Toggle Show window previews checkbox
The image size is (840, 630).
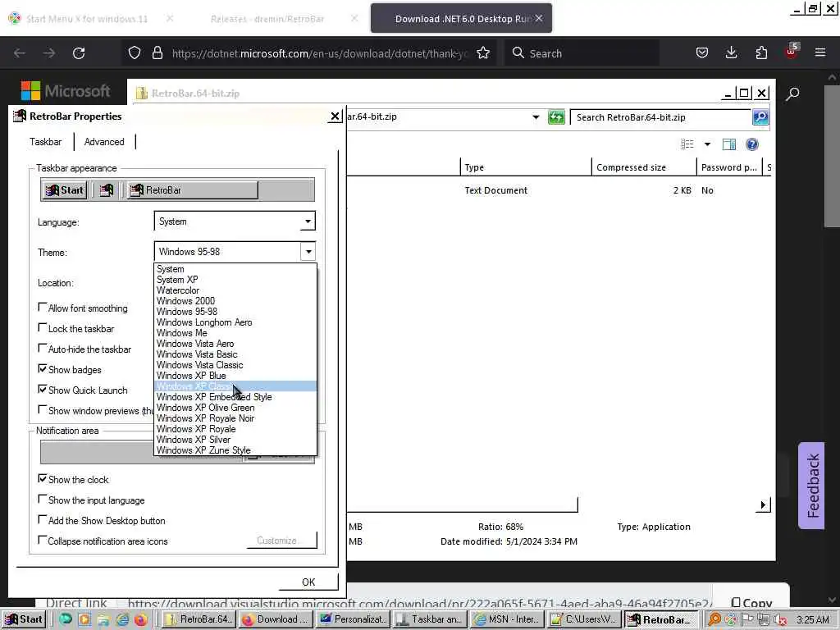point(43,410)
